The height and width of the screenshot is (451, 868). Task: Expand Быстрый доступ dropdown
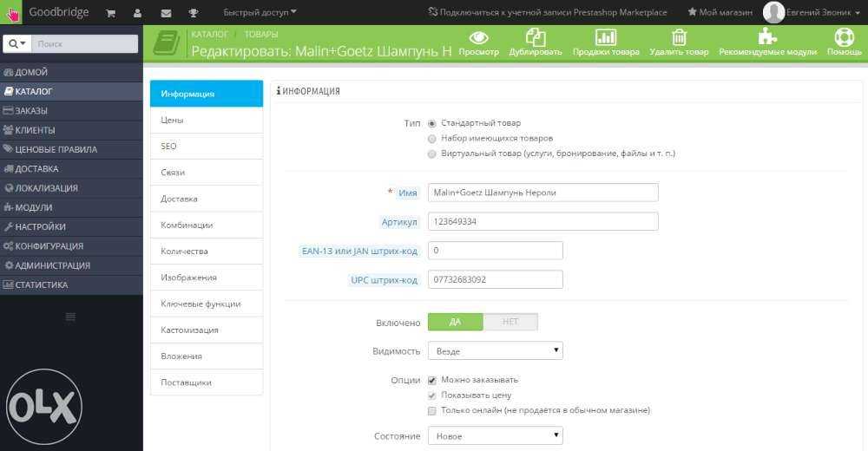click(x=260, y=12)
